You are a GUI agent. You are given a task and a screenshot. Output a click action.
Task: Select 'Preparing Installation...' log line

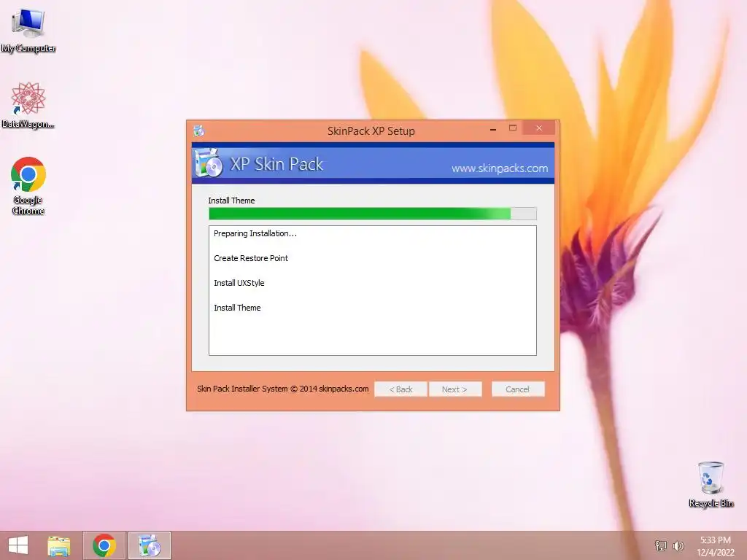click(x=255, y=233)
